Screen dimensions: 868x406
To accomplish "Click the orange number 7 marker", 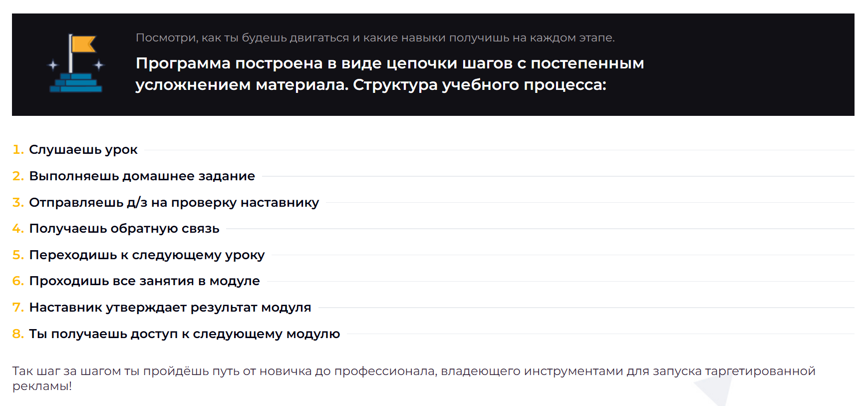I will click(18, 308).
